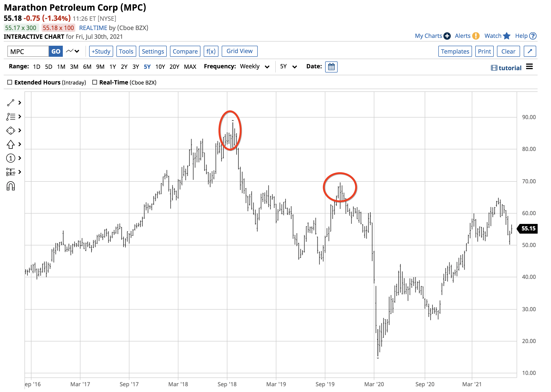Click the REALTIME link
The height and width of the screenshot is (392, 551).
[x=93, y=28]
